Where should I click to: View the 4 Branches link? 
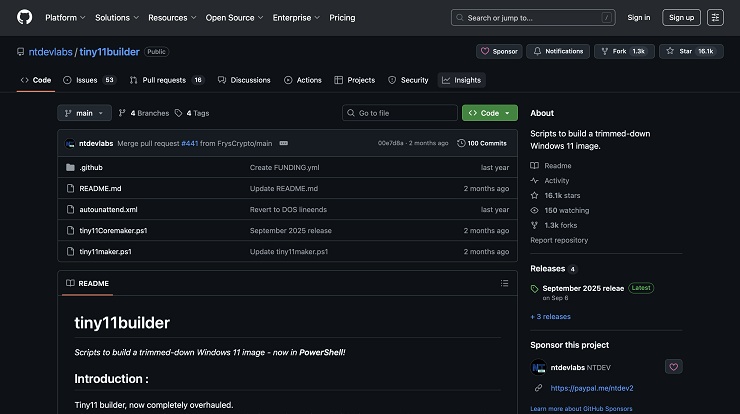tap(143, 113)
